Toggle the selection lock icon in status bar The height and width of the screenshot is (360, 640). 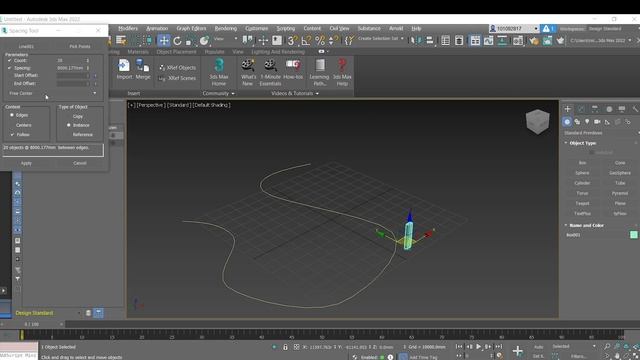[x=285, y=347]
